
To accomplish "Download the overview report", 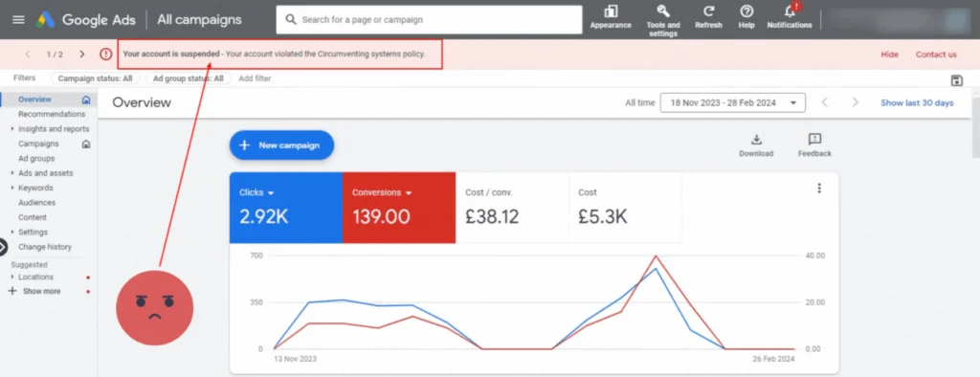I will [756, 140].
